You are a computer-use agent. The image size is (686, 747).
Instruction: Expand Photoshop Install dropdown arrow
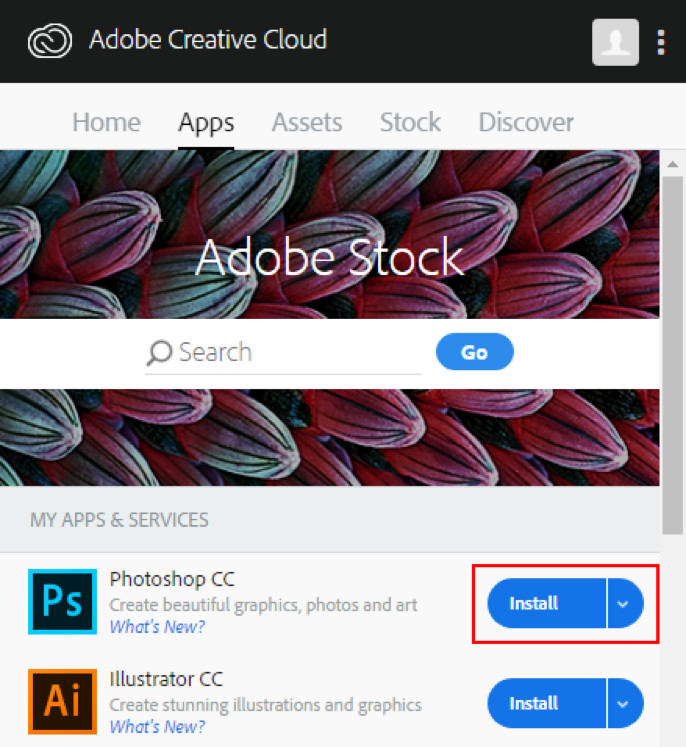(x=624, y=604)
